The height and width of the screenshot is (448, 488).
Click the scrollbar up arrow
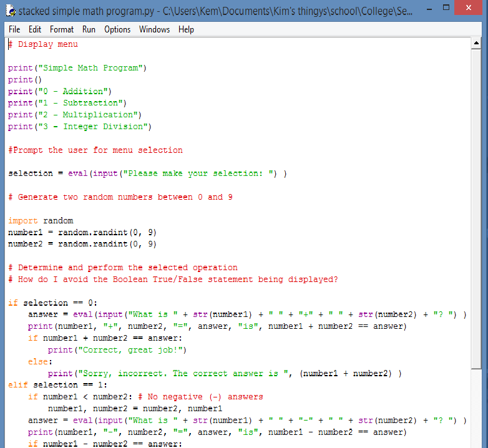pyautogui.click(x=476, y=43)
